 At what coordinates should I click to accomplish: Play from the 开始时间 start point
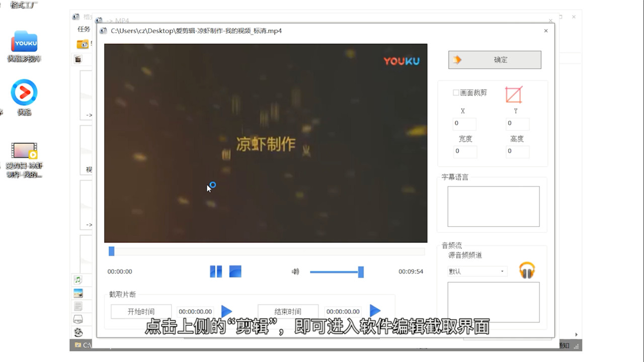[x=226, y=311]
